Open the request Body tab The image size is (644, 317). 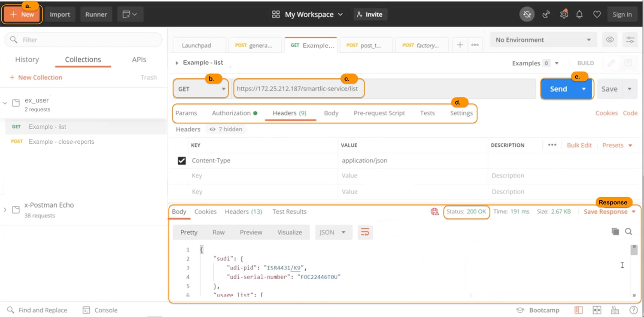pyautogui.click(x=331, y=113)
